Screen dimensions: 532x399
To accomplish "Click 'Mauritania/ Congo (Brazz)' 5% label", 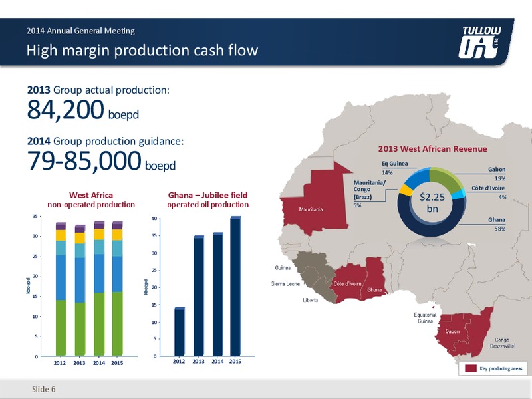I will [369, 194].
